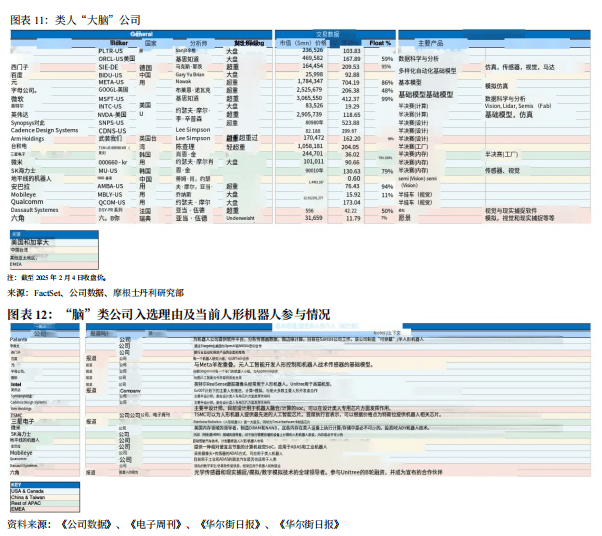Select price value 412.37
This screenshot has height=536, width=602.
[351, 99]
